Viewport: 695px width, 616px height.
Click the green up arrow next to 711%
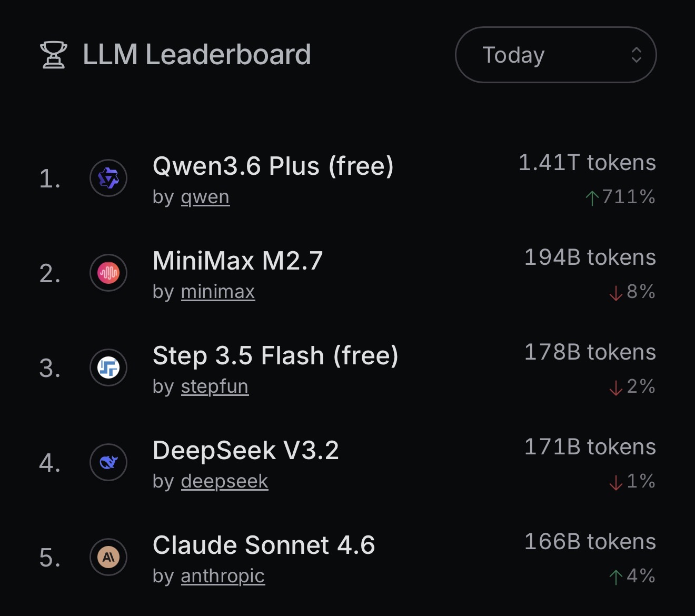[592, 198]
